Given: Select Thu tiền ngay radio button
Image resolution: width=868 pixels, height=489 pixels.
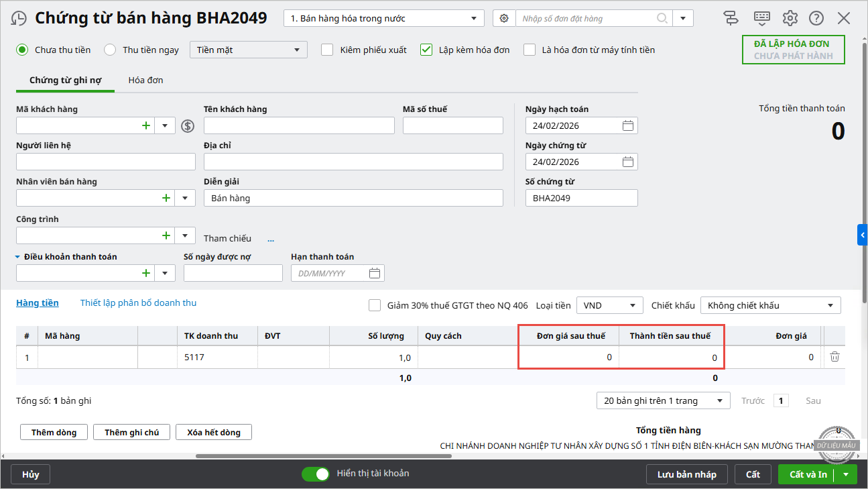Looking at the screenshot, I should 111,50.
